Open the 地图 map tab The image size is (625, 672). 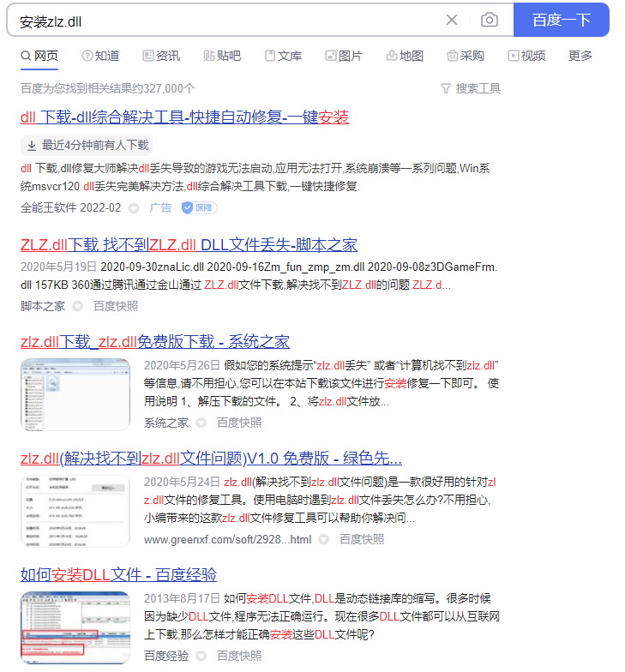tap(405, 56)
